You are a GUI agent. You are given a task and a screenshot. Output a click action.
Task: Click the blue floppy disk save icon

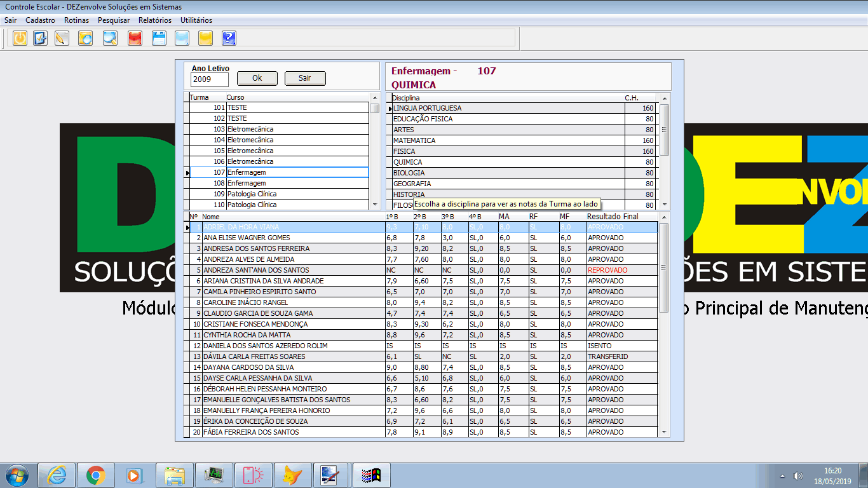pos(159,38)
